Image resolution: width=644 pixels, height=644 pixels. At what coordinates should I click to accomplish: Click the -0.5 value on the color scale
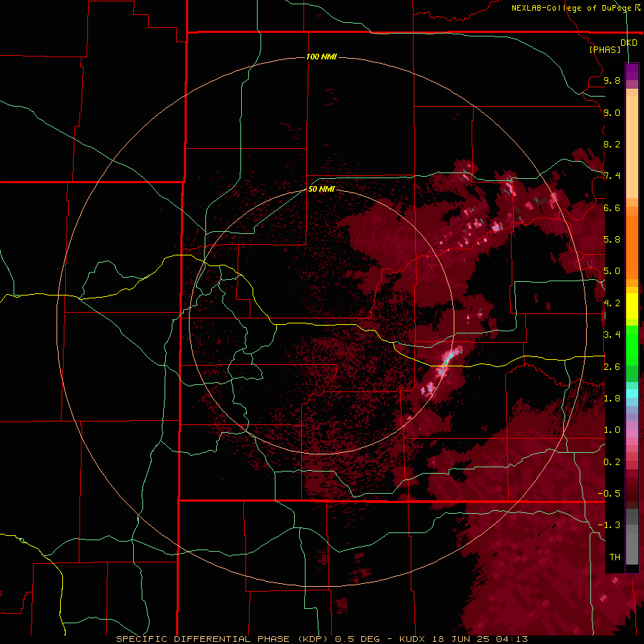click(x=609, y=494)
